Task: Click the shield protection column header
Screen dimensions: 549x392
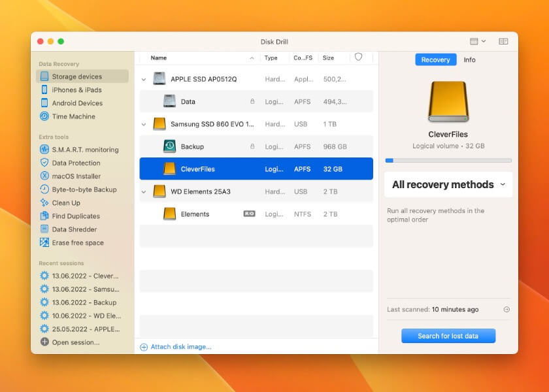Action: point(358,57)
